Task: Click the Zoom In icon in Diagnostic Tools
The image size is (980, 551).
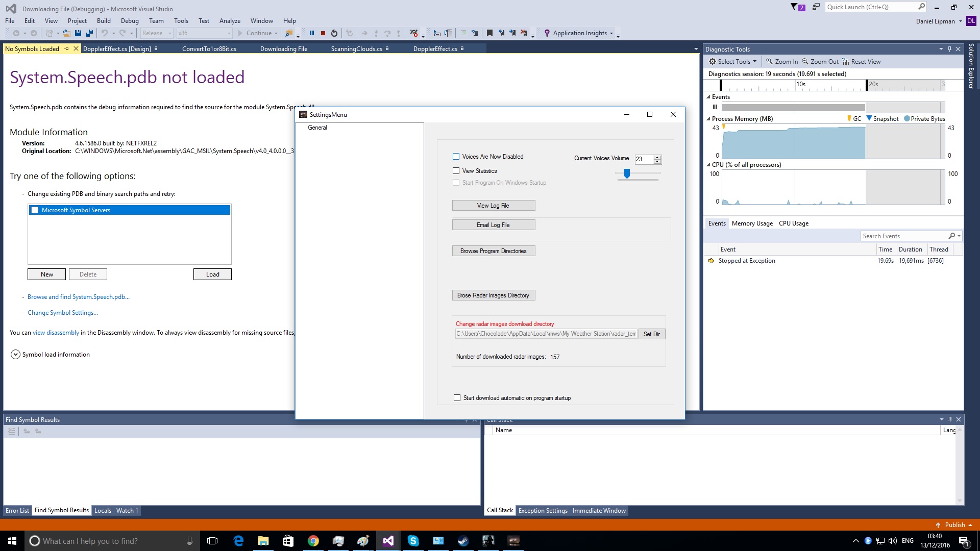Action: click(769, 61)
